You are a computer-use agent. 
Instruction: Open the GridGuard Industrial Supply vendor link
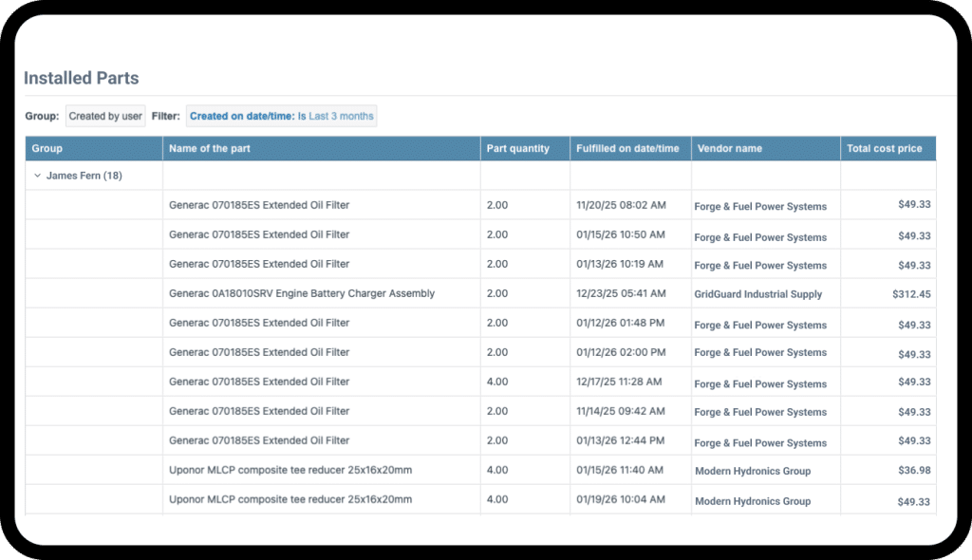point(757,294)
